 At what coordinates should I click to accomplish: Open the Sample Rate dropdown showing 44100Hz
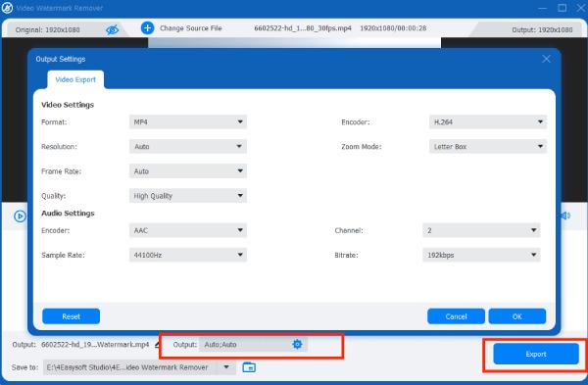(188, 255)
